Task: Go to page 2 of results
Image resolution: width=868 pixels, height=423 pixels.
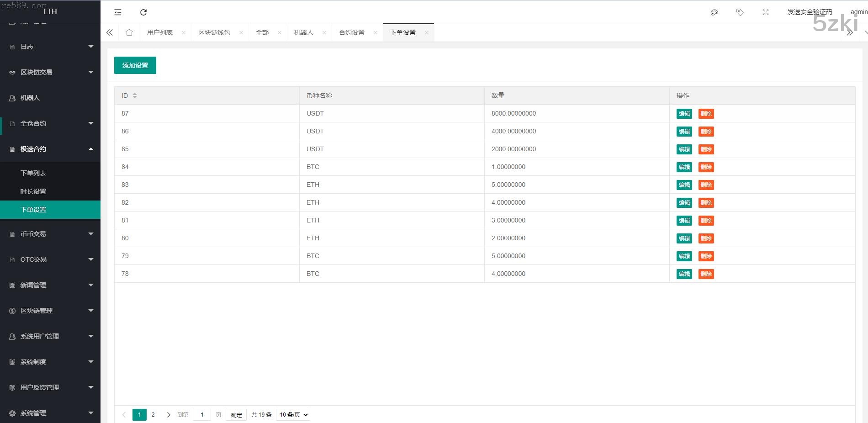Action: point(153,415)
